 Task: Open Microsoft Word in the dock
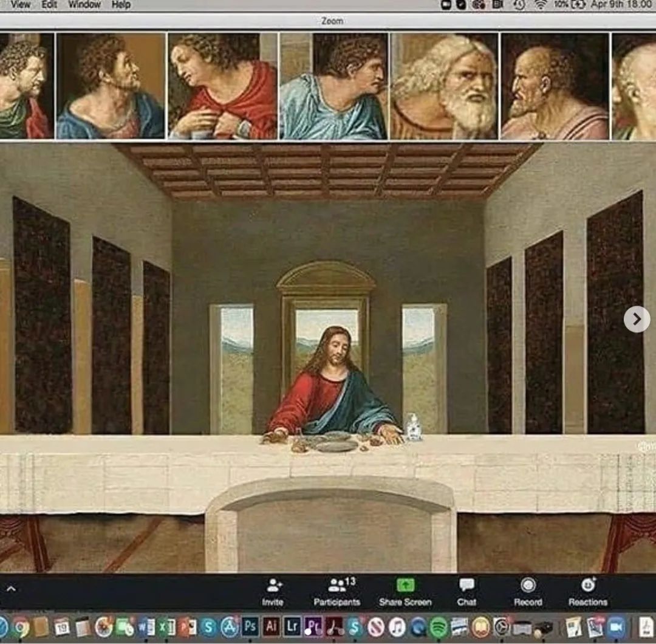pos(146,627)
